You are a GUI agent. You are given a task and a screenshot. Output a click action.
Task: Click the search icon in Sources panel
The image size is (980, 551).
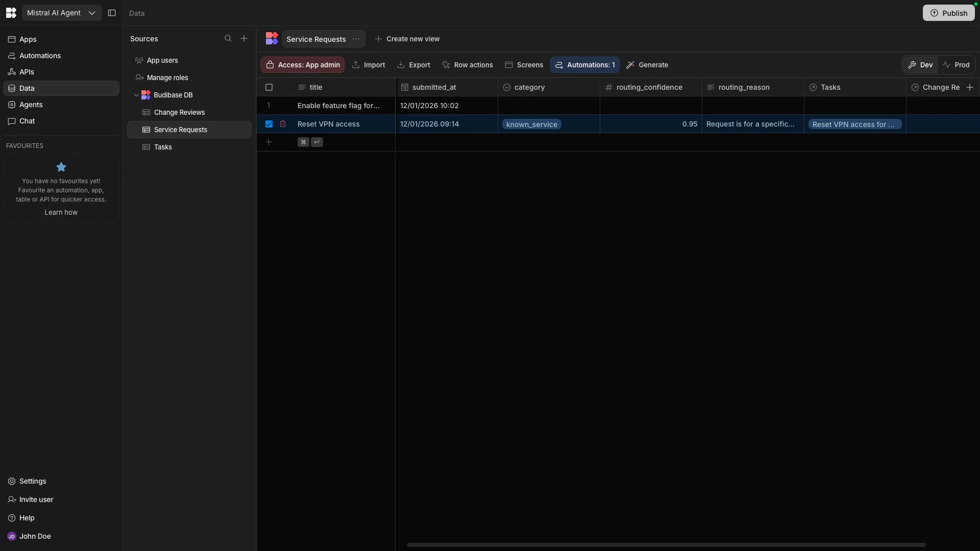(x=228, y=39)
